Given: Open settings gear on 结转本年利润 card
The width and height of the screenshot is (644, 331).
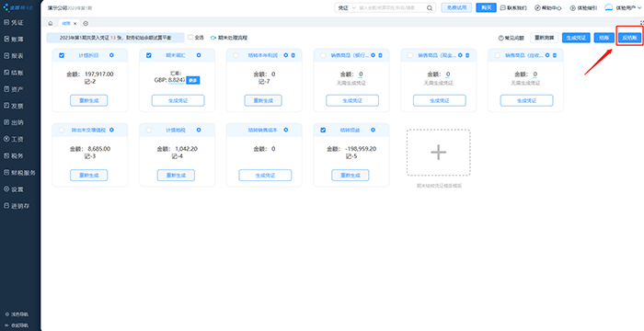Looking at the screenshot, I should pyautogui.click(x=286, y=55).
